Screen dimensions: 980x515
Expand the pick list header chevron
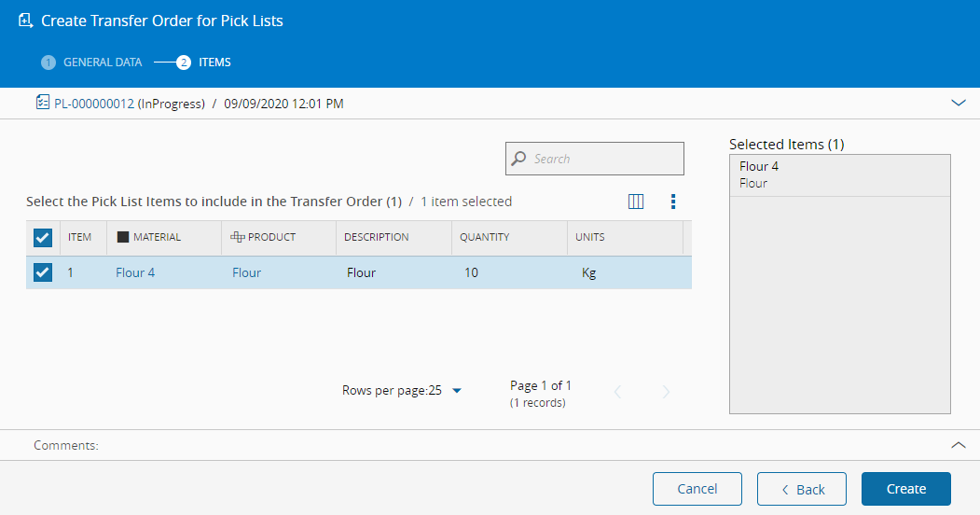tap(959, 104)
